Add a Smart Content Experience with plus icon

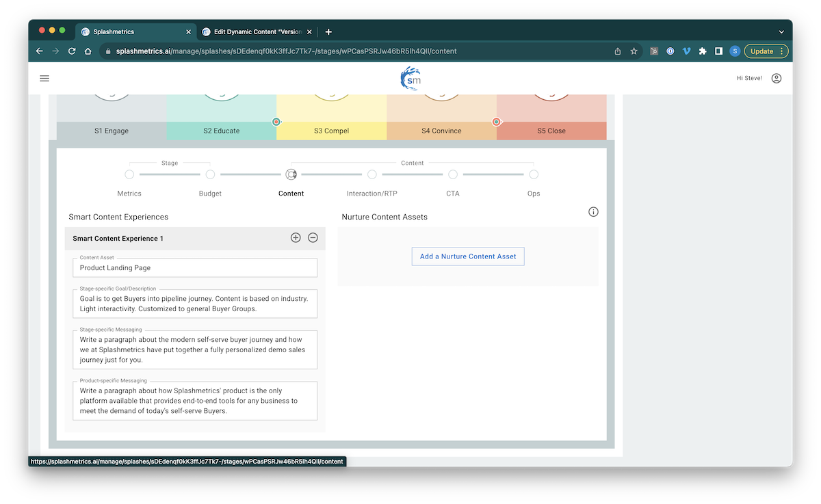(296, 238)
